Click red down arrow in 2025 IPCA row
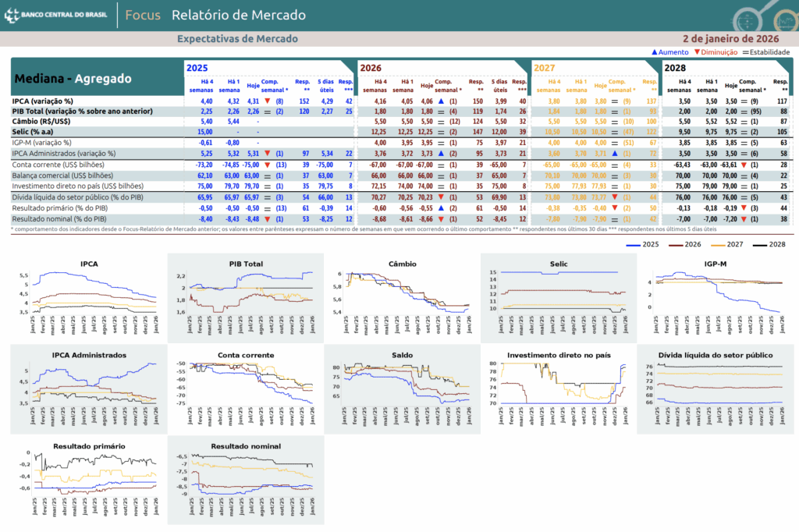The width and height of the screenshot is (799, 532). [x=268, y=101]
